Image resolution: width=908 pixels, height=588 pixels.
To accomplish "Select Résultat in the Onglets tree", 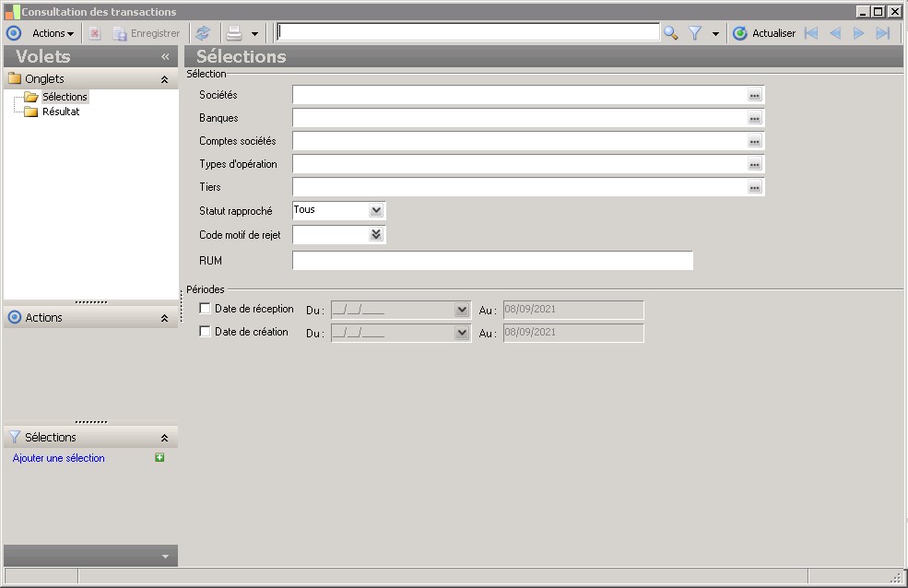I will pos(61,112).
